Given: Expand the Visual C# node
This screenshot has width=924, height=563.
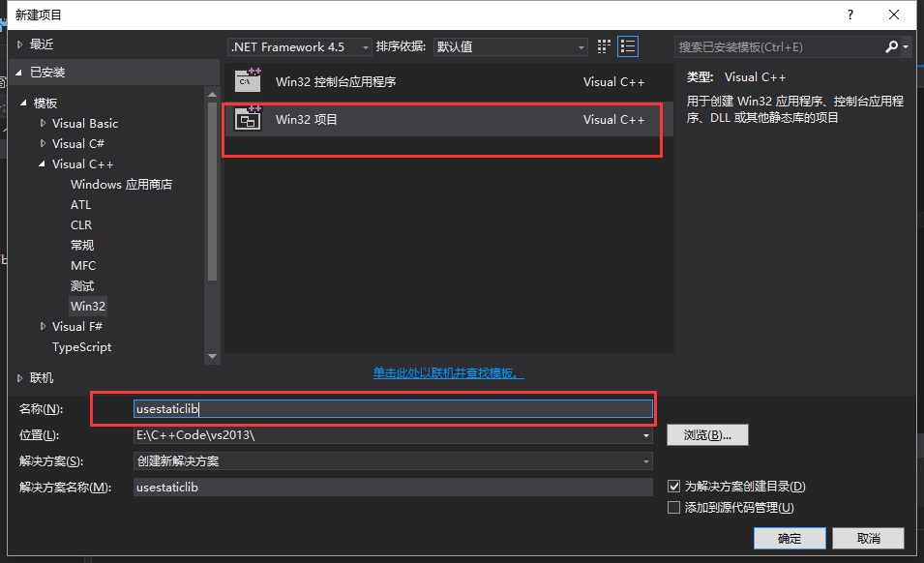Looking at the screenshot, I should pos(43,143).
